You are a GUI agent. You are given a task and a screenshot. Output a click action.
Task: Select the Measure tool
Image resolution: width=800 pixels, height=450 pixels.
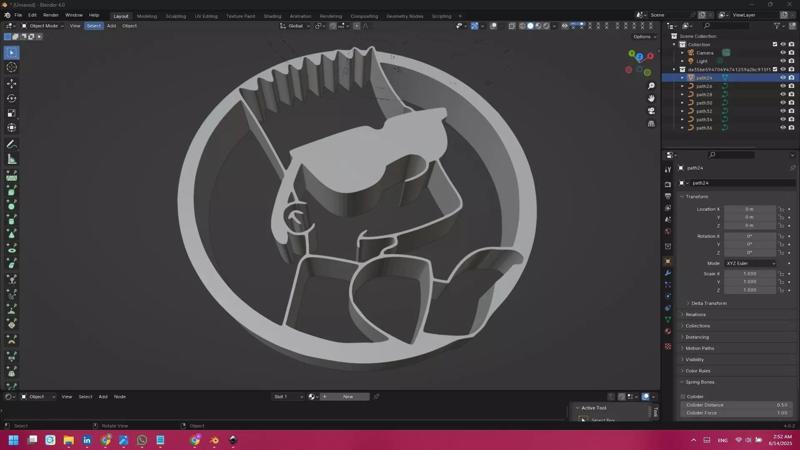[12, 160]
